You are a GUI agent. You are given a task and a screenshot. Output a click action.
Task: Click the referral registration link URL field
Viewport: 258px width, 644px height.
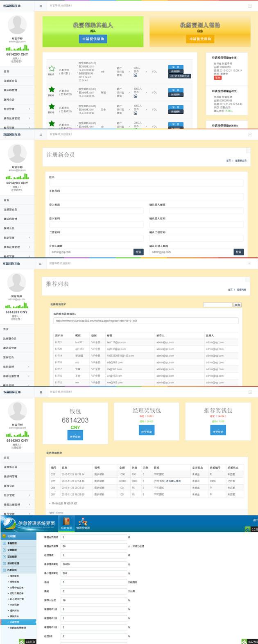[x=145, y=321]
